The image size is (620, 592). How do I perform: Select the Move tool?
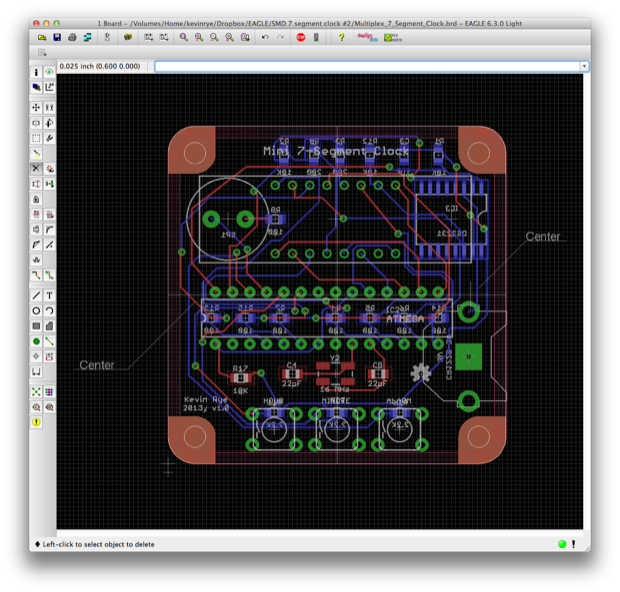tap(36, 108)
